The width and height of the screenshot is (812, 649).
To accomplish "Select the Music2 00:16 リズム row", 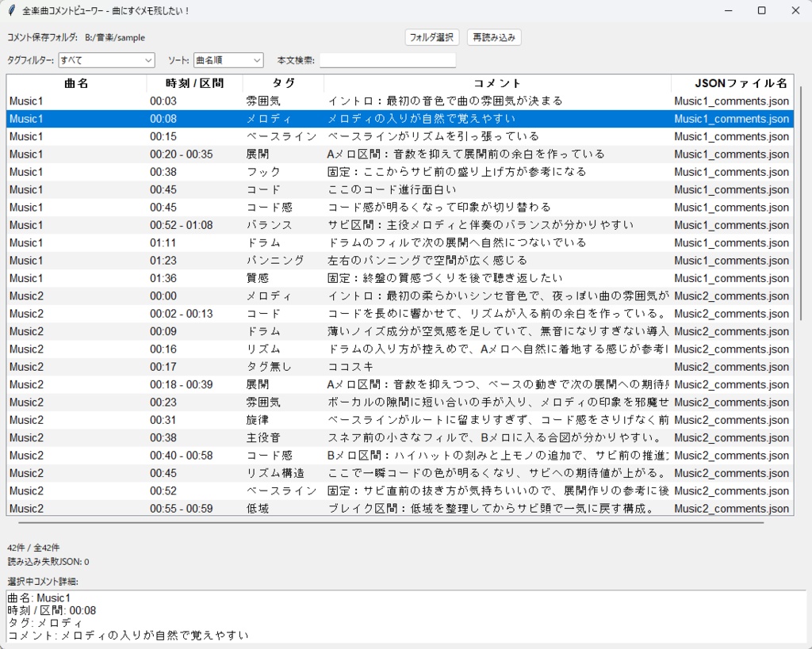I will click(x=400, y=349).
